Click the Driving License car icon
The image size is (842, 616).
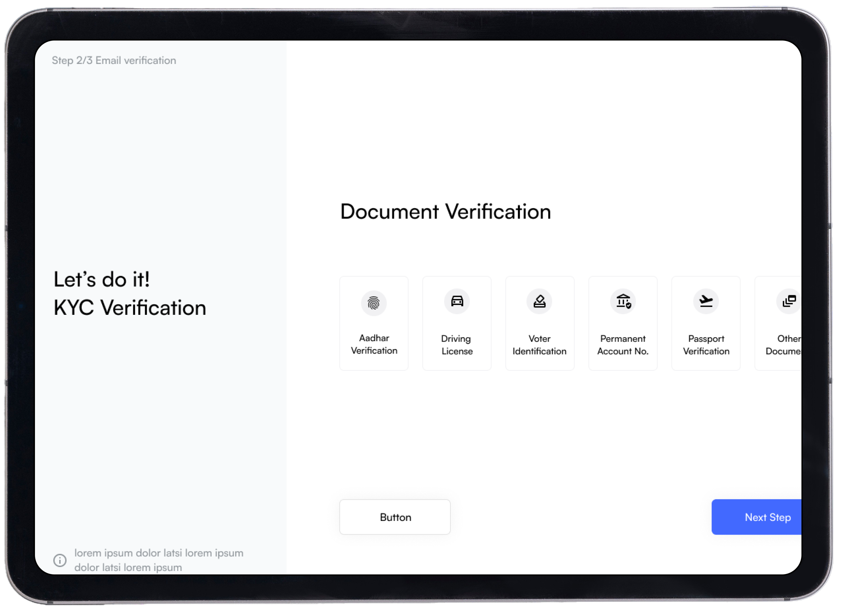point(457,301)
